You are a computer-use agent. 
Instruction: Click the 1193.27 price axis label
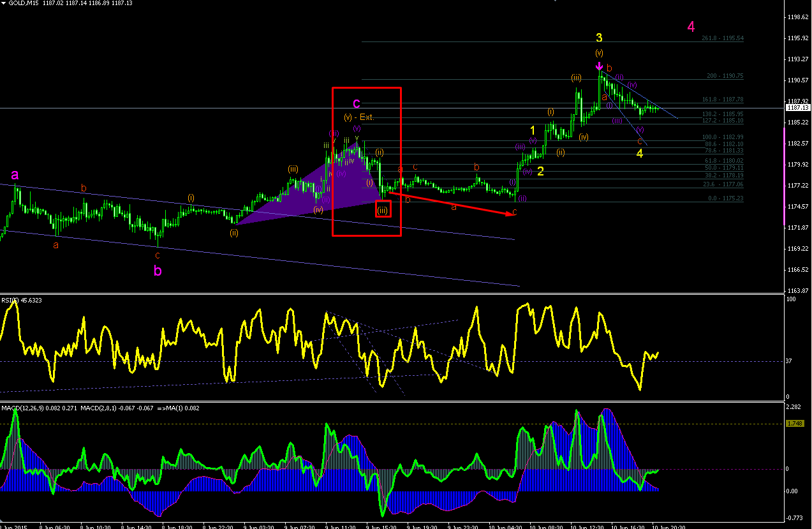(797, 59)
